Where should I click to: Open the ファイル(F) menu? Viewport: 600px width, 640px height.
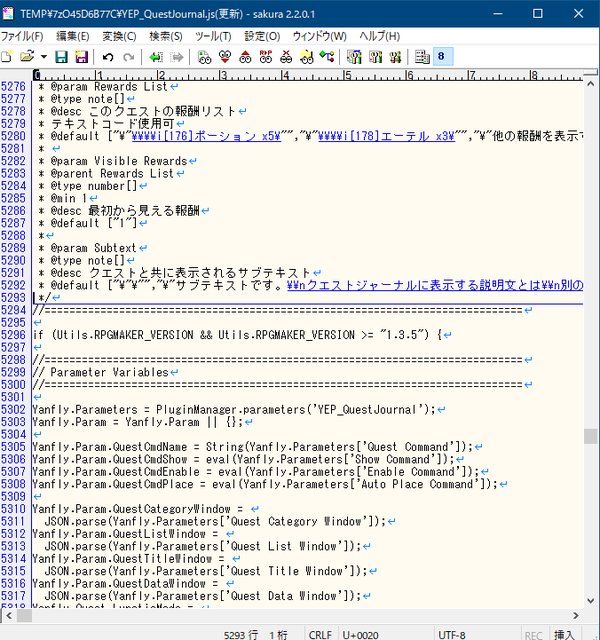(22, 36)
